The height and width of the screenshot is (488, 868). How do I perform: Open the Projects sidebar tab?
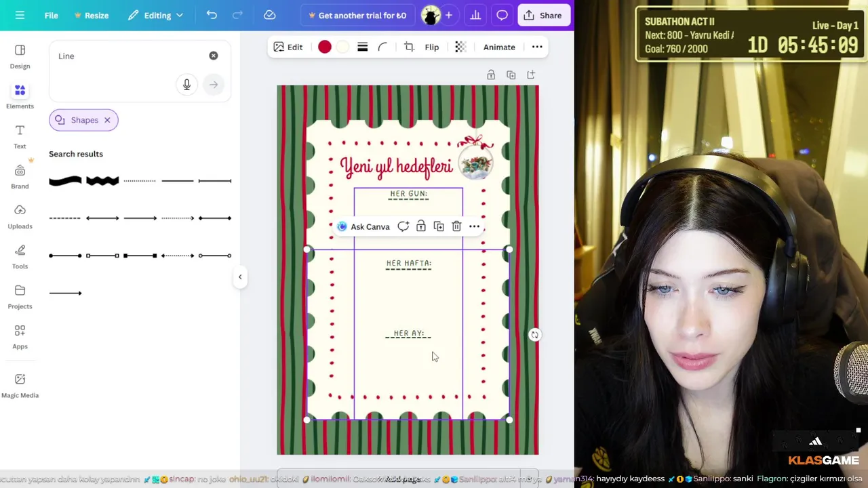(20, 296)
